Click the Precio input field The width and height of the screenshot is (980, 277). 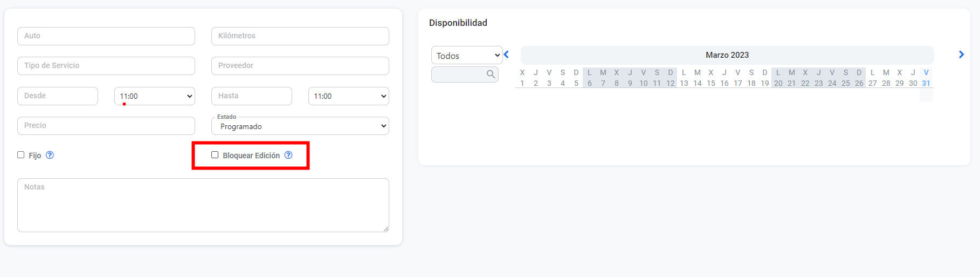tap(106, 126)
